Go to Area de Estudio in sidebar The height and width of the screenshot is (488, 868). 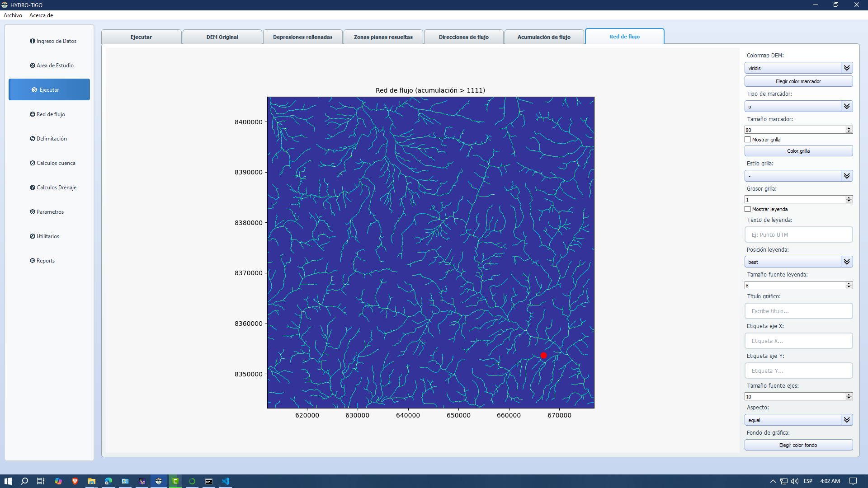point(52,66)
